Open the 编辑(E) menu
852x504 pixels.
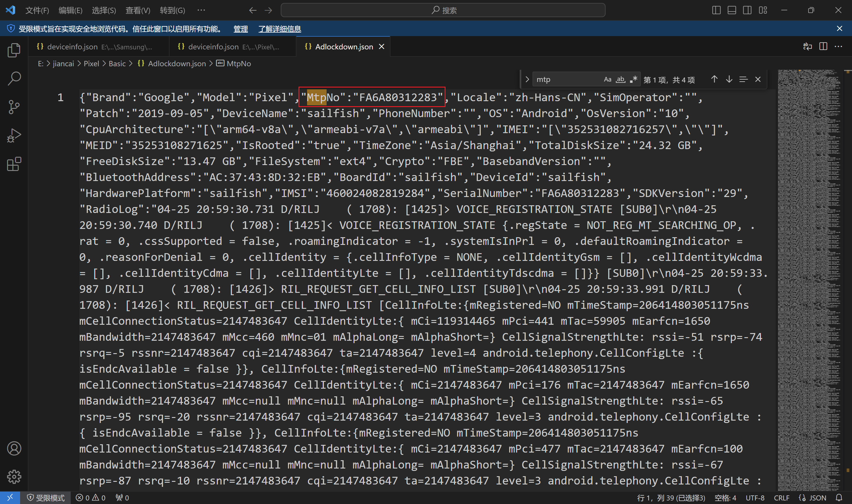[70, 11]
